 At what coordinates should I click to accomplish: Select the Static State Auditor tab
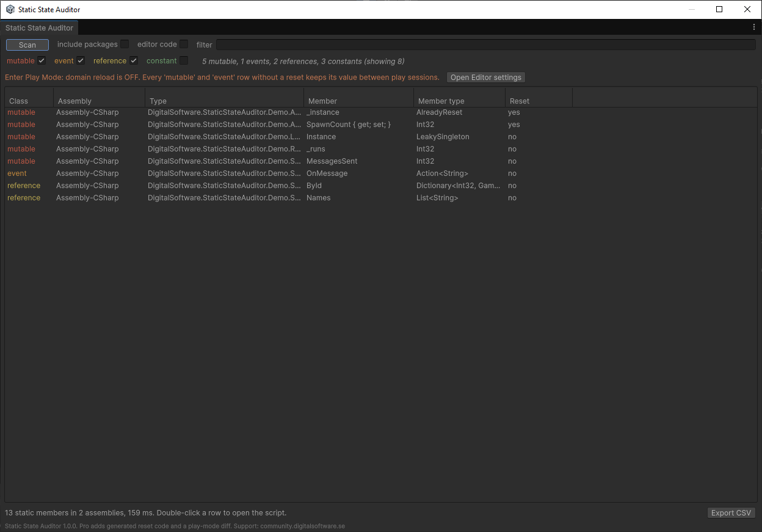[39, 27]
